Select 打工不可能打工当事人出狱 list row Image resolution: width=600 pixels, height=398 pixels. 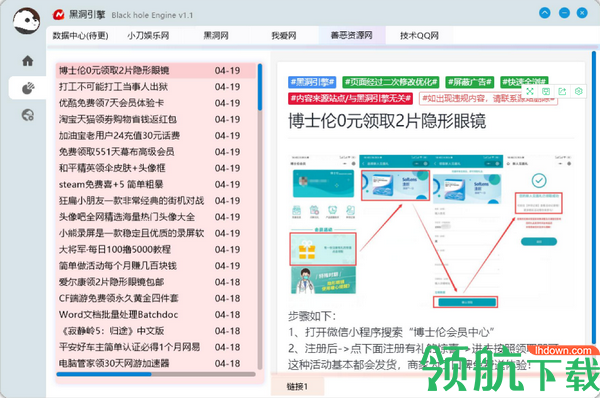(x=156, y=87)
